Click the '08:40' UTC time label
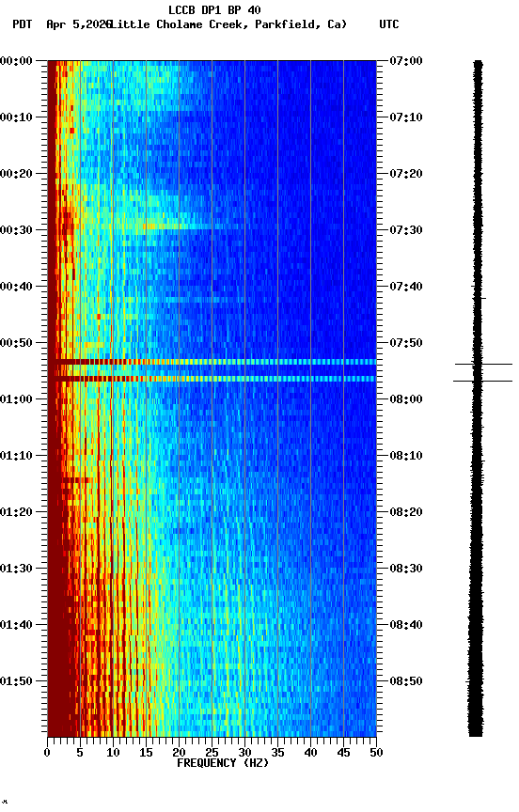 click(406, 625)
